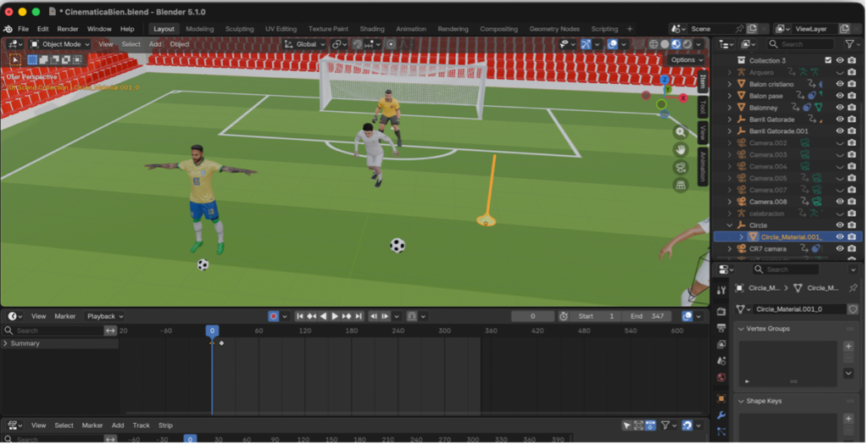The height and width of the screenshot is (445, 868).
Task: Add a new workspace with the plus tab
Action: point(631,29)
